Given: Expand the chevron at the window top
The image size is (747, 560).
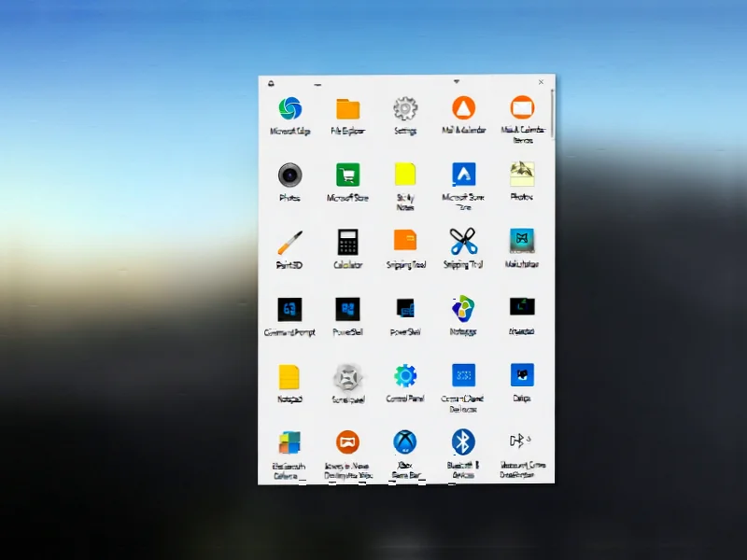Looking at the screenshot, I should pos(457,82).
